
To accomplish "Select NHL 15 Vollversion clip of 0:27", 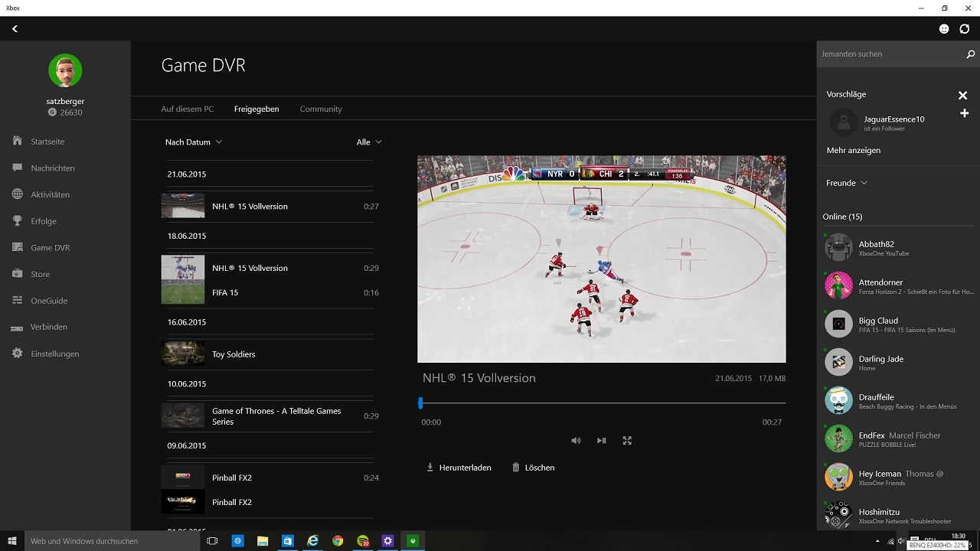I will 270,206.
